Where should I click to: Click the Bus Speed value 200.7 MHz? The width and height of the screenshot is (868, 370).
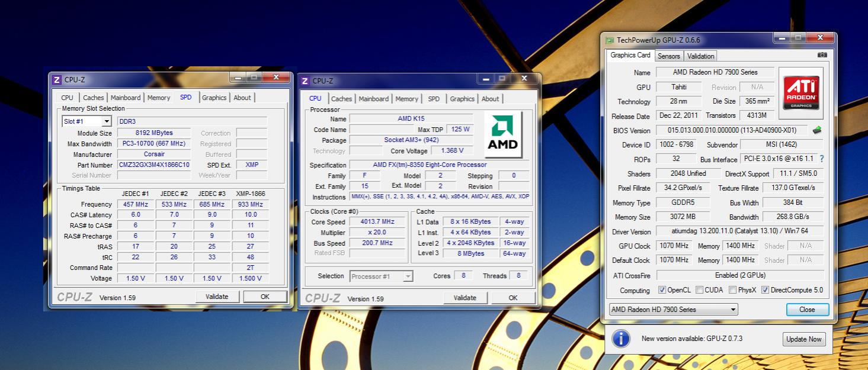point(377,243)
